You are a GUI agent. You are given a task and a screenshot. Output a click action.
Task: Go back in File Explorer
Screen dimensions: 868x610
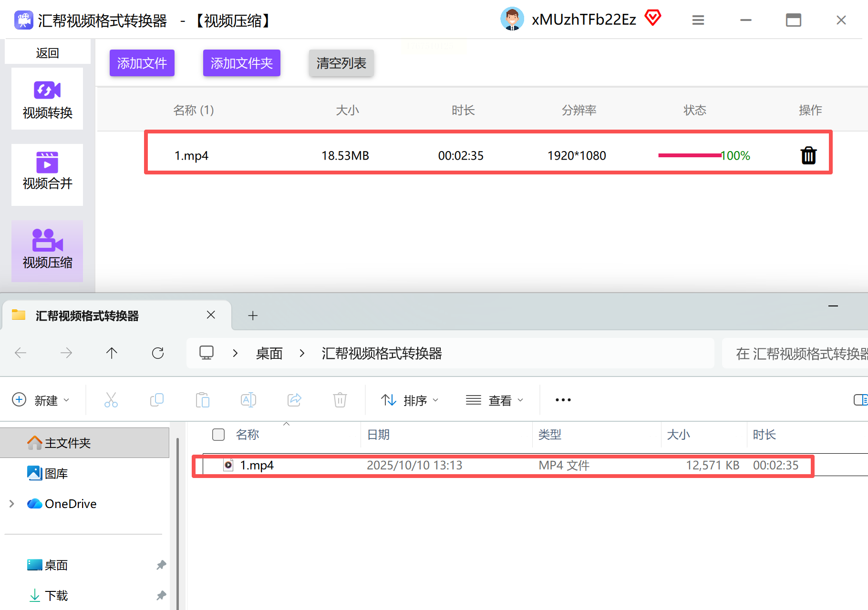tap(21, 353)
